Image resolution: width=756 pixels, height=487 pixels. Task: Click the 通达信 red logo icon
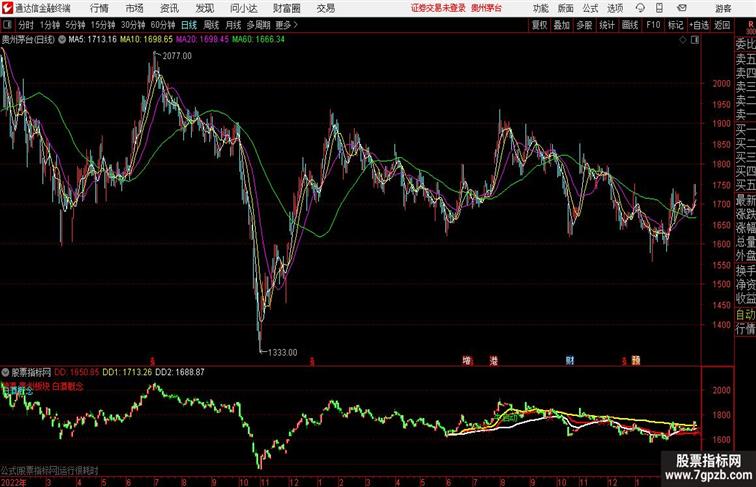pyautogui.click(x=7, y=8)
